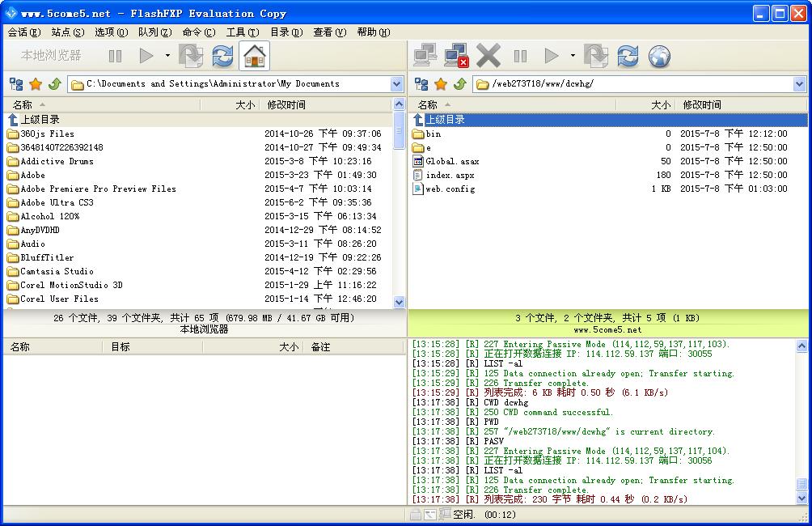Refresh the remote file list
This screenshot has height=526, width=812.
(x=628, y=56)
